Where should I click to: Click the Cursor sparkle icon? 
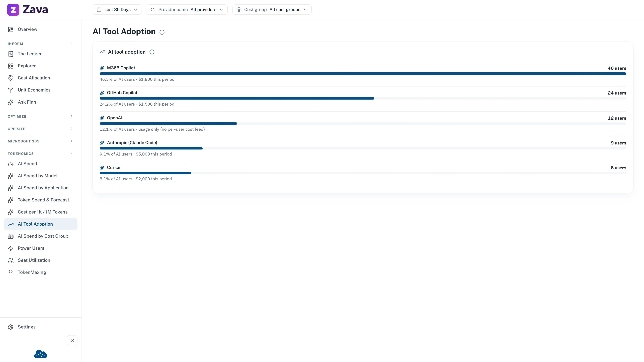tap(102, 168)
